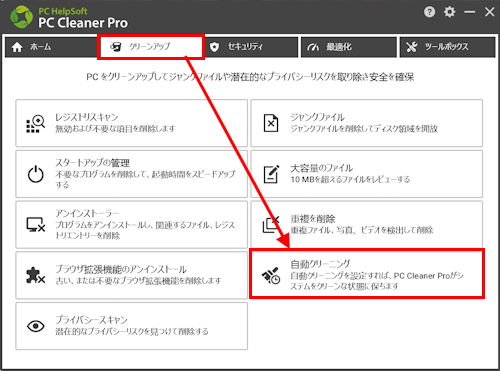The width and height of the screenshot is (500, 371).
Task: Click the uninstaller monitor icon
Action: point(36,225)
